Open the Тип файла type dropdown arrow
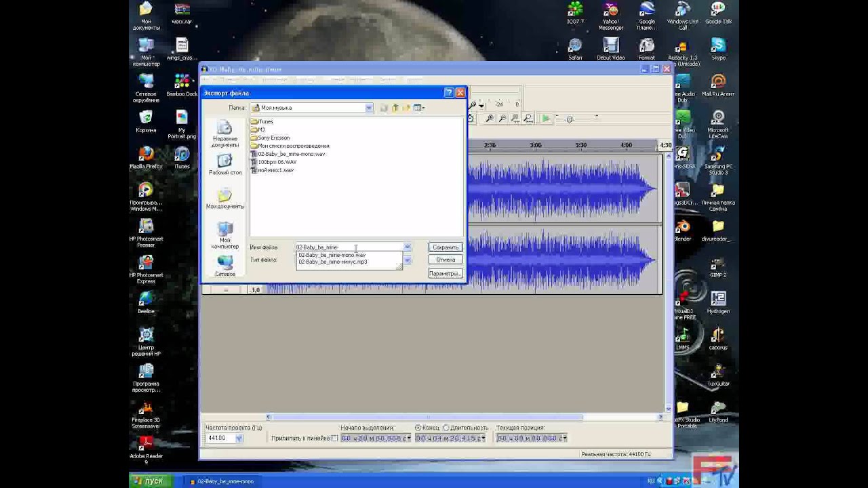 coord(408,260)
